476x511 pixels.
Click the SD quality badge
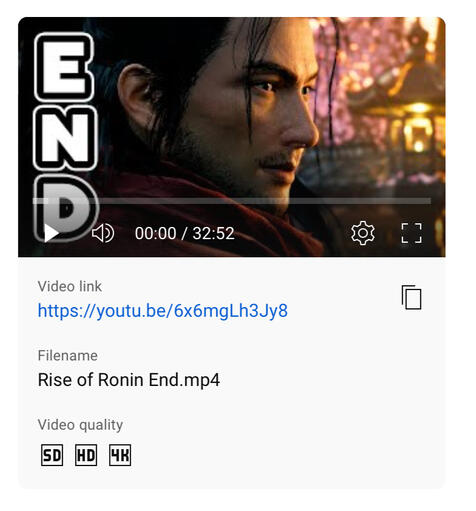click(x=52, y=455)
